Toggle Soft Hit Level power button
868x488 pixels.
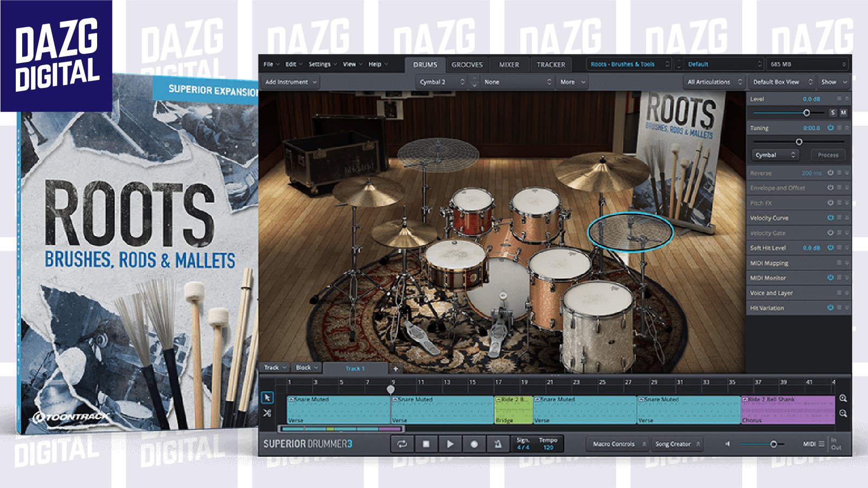click(830, 248)
